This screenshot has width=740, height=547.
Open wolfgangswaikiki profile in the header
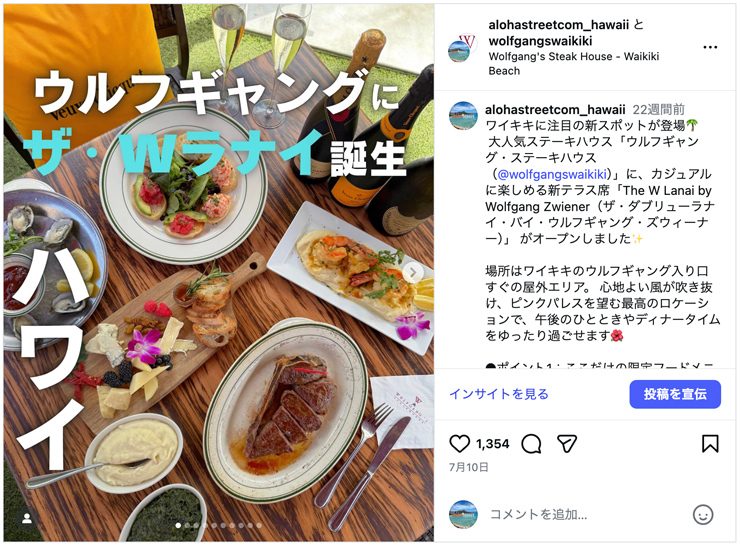tap(540, 41)
